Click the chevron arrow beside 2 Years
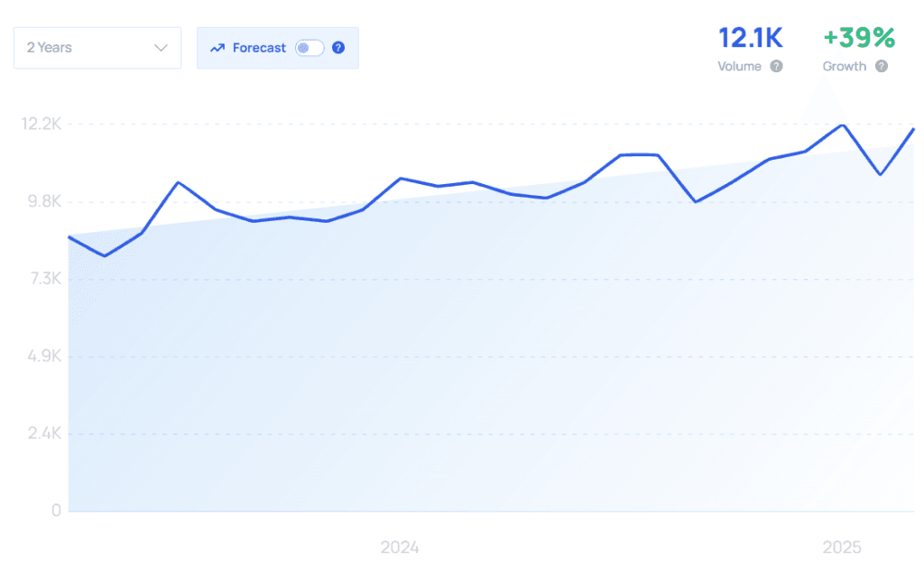 (161, 48)
